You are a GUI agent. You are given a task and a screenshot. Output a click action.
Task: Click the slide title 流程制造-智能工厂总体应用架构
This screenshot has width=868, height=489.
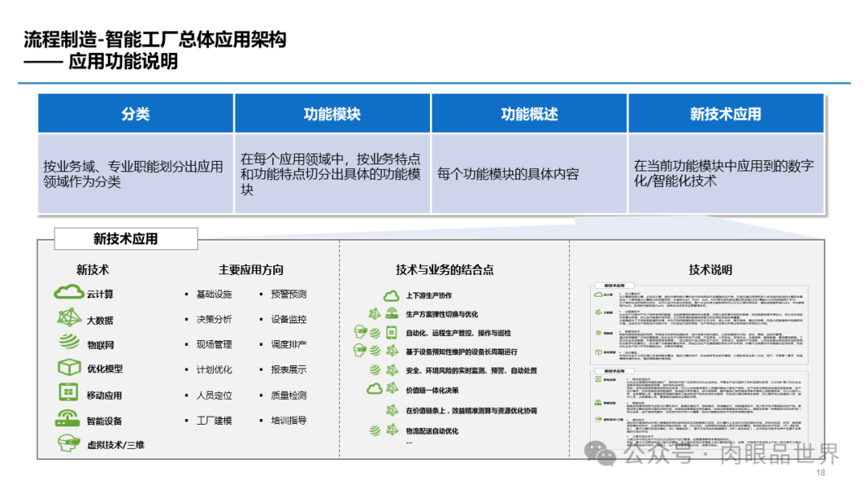pyautogui.click(x=155, y=39)
